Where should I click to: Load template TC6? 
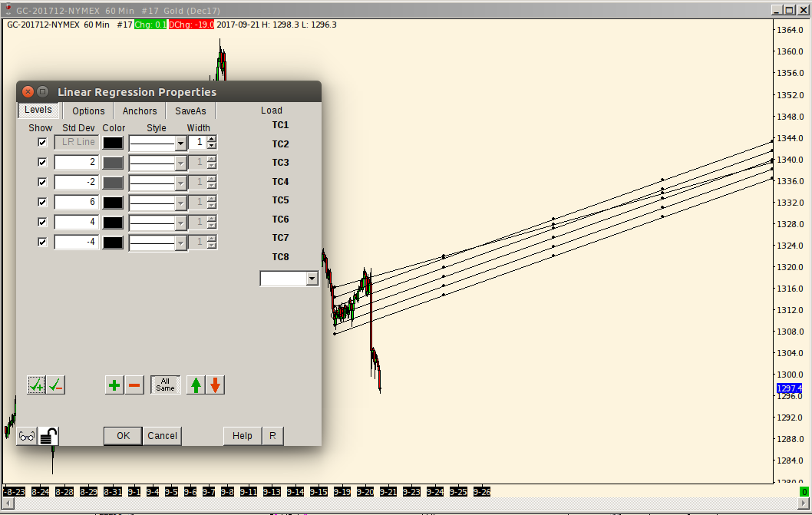280,220
